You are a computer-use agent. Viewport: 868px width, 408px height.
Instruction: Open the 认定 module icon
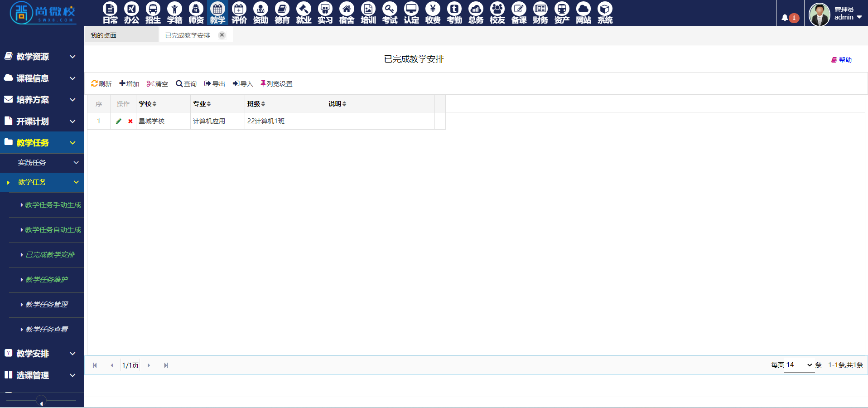click(x=411, y=13)
